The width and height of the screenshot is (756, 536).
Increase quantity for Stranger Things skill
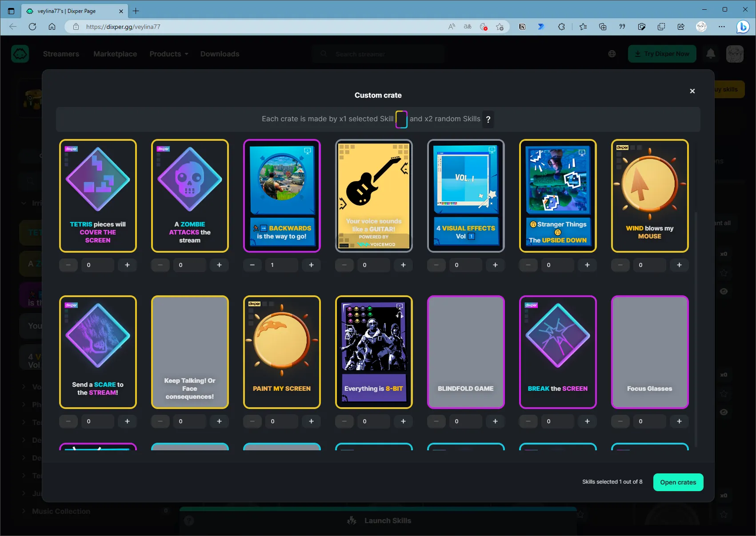(587, 265)
